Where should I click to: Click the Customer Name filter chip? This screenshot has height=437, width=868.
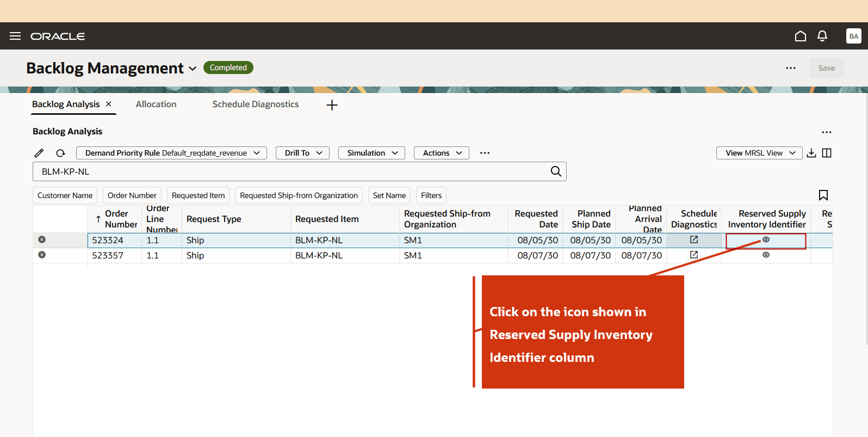[65, 195]
